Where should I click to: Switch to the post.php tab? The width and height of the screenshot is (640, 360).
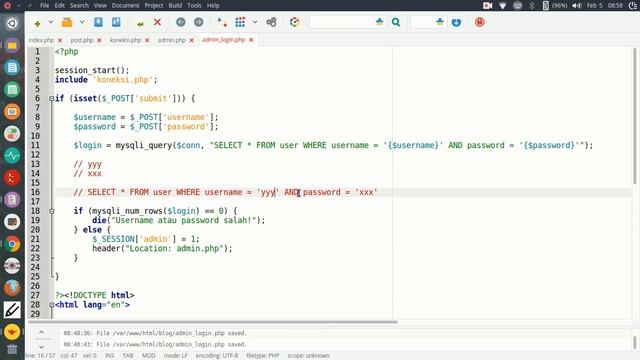(x=82, y=40)
